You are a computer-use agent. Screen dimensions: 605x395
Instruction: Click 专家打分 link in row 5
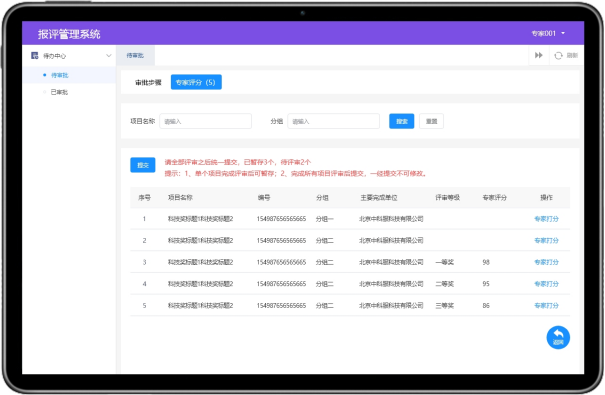(x=546, y=306)
